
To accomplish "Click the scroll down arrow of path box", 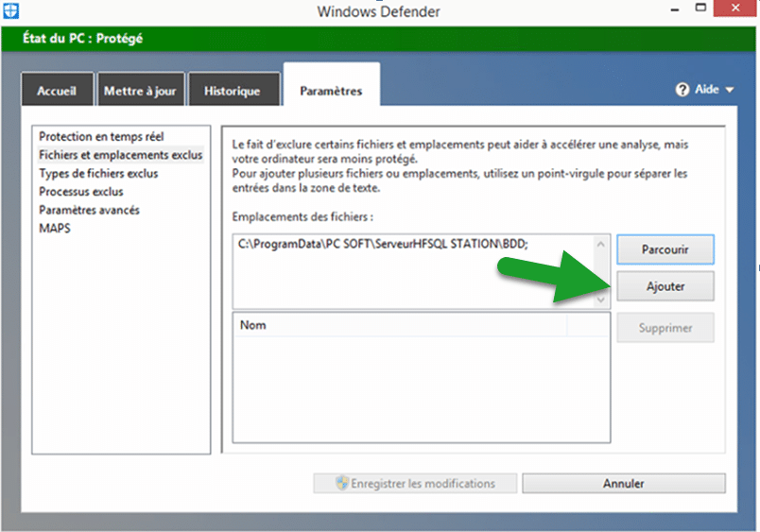I will coord(601,300).
